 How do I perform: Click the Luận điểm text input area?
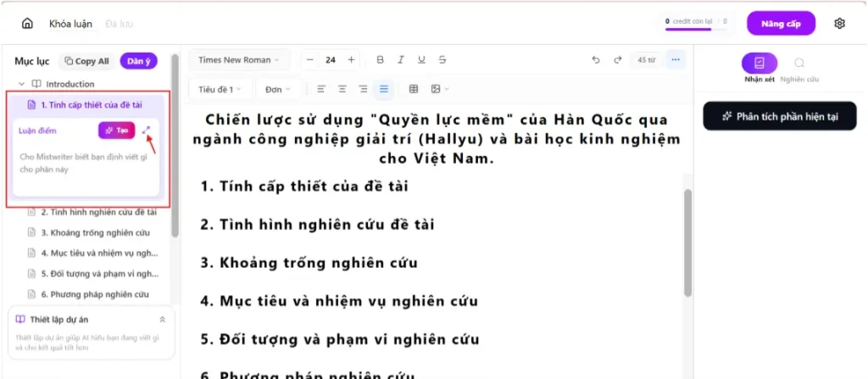click(x=86, y=164)
